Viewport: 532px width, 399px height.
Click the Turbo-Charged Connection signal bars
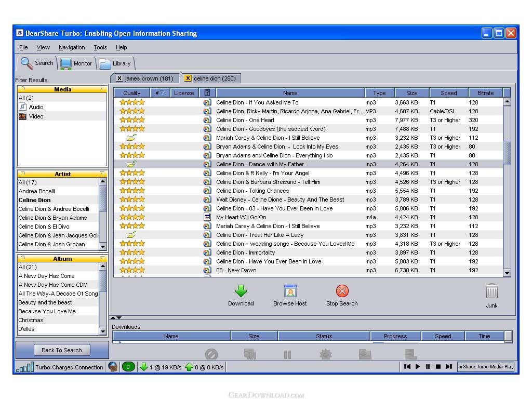pyautogui.click(x=25, y=367)
